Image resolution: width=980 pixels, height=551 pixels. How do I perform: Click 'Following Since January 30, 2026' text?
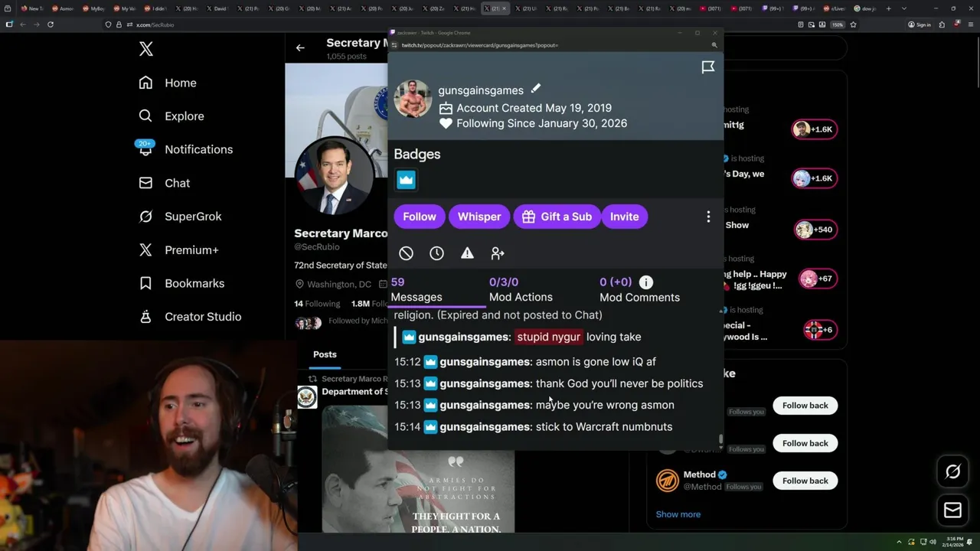pyautogui.click(x=541, y=123)
